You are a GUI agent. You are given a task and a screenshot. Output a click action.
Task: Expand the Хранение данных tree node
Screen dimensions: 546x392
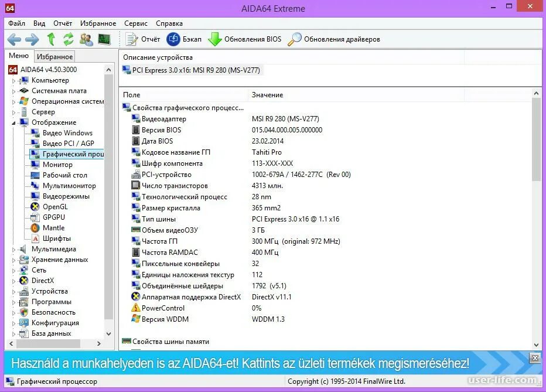click(x=13, y=260)
